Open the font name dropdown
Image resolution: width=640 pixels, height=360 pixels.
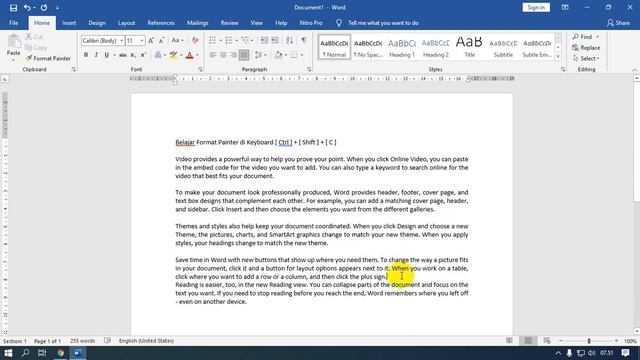tap(121, 41)
